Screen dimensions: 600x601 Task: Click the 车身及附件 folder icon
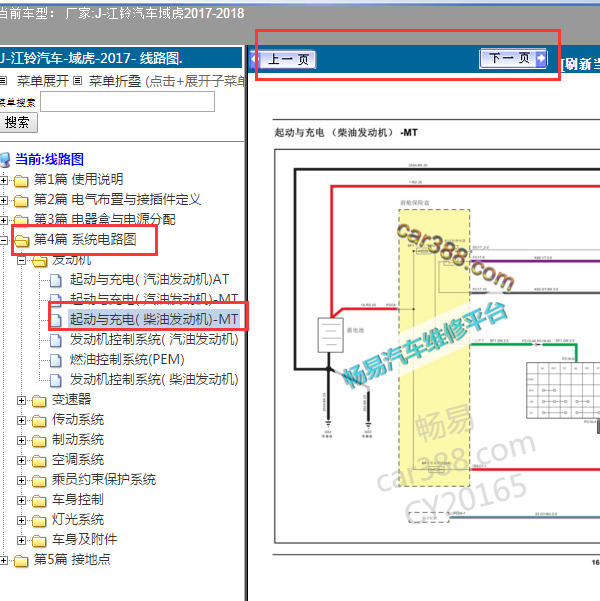(x=39, y=540)
